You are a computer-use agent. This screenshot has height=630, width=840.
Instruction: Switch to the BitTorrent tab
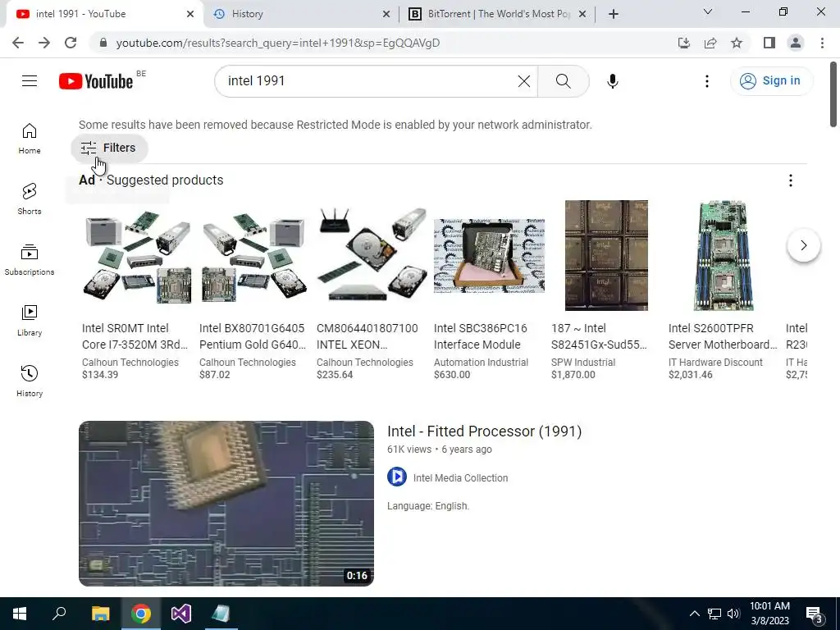click(496, 14)
